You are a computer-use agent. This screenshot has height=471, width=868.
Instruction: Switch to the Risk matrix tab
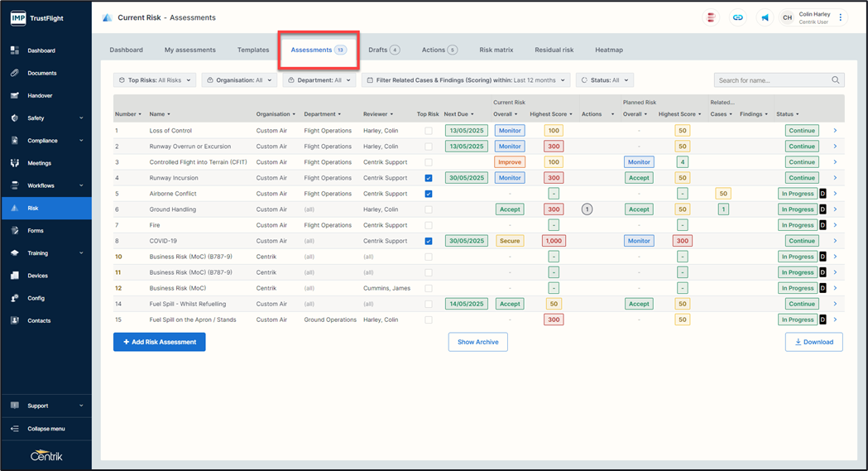coord(496,50)
